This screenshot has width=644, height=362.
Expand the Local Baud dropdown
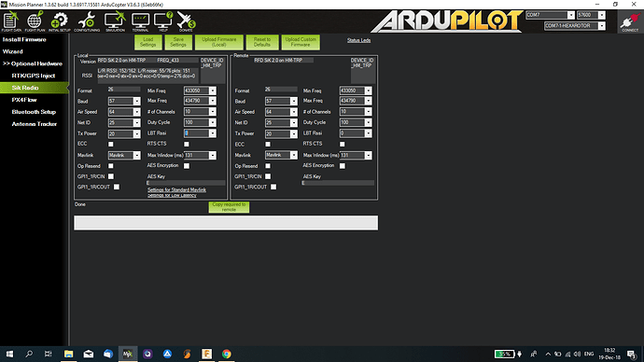[137, 102]
